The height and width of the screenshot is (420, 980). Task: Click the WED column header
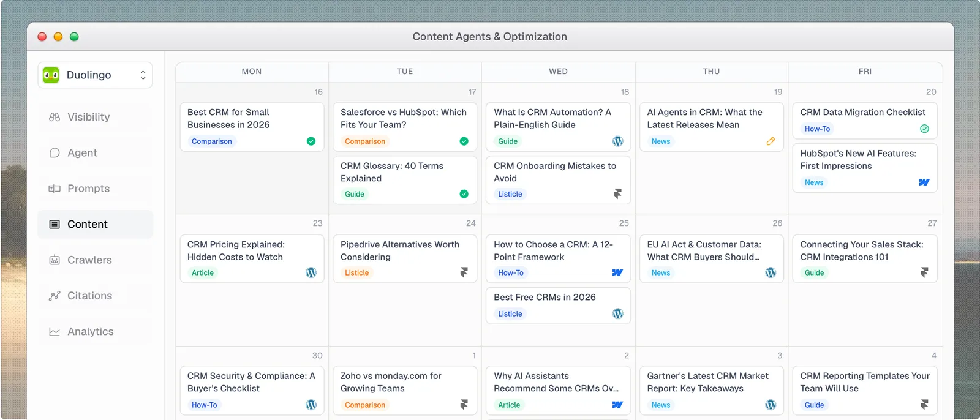[559, 72]
